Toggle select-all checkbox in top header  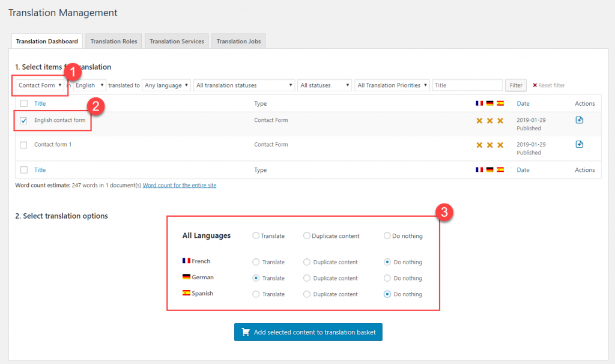tap(24, 103)
